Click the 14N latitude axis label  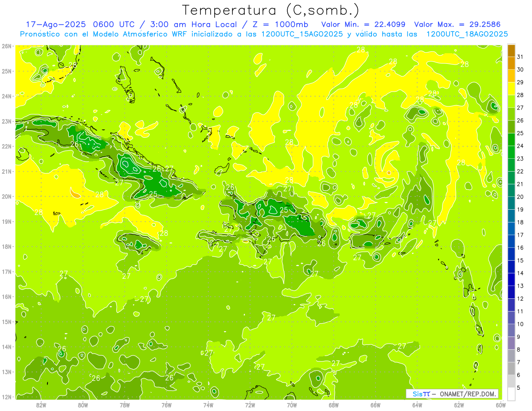click(7, 346)
